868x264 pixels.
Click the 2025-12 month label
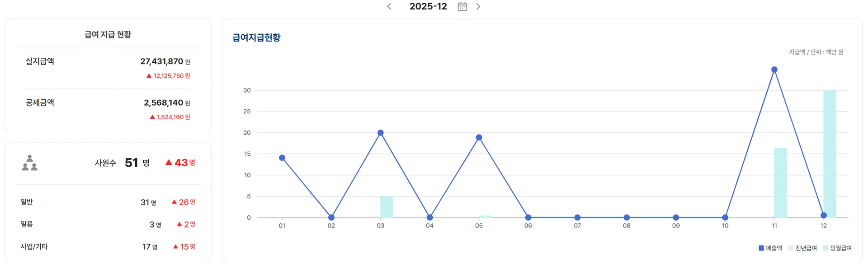tap(428, 6)
